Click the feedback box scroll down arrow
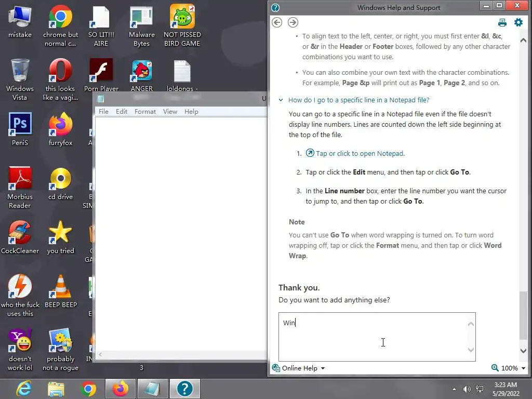This screenshot has height=399, width=532. (471, 350)
